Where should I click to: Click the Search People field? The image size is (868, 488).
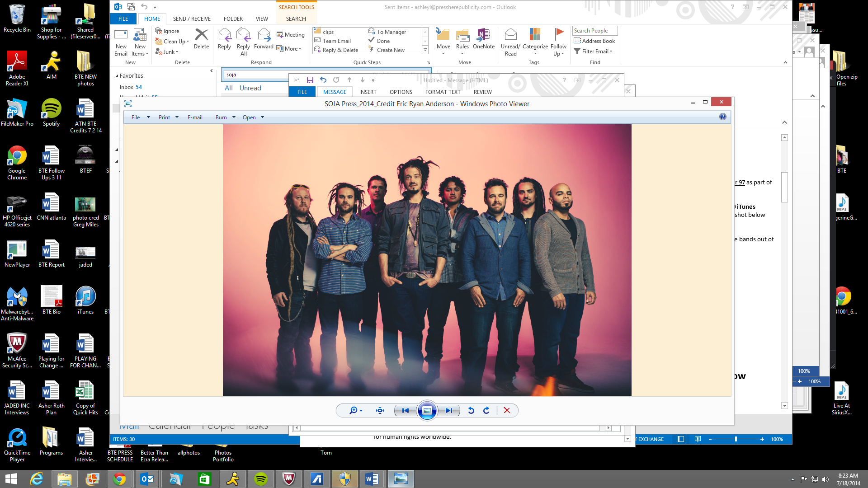594,31
